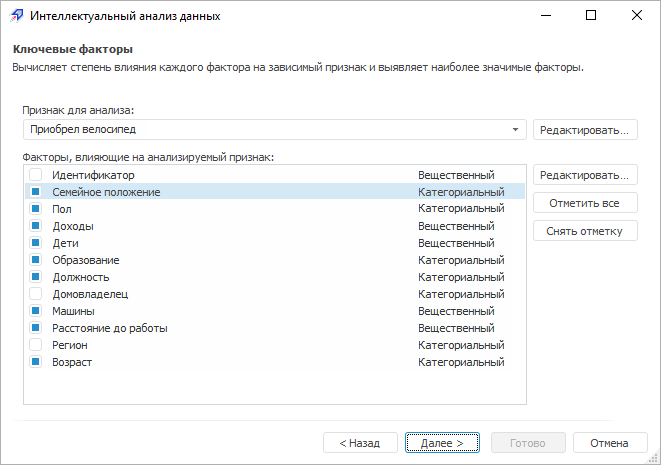Open the Признак для анализа dropdown
The width and height of the screenshot is (661, 465).
516,130
